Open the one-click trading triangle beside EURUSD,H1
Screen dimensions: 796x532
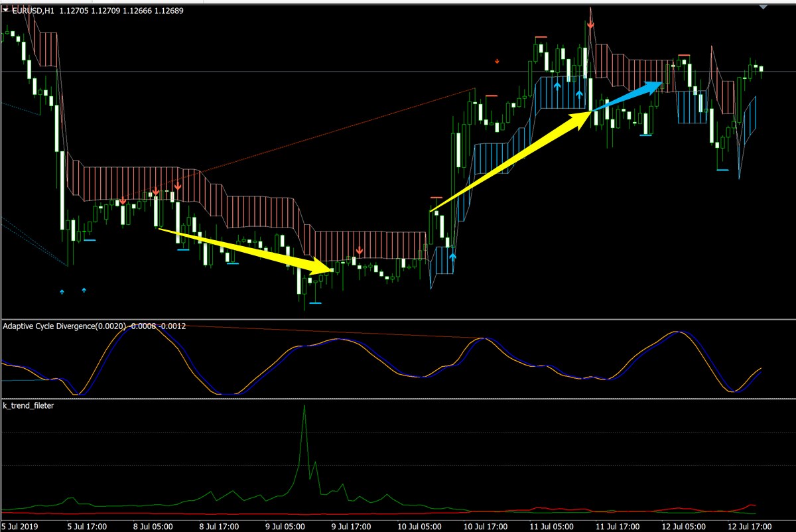pyautogui.click(x=5, y=10)
